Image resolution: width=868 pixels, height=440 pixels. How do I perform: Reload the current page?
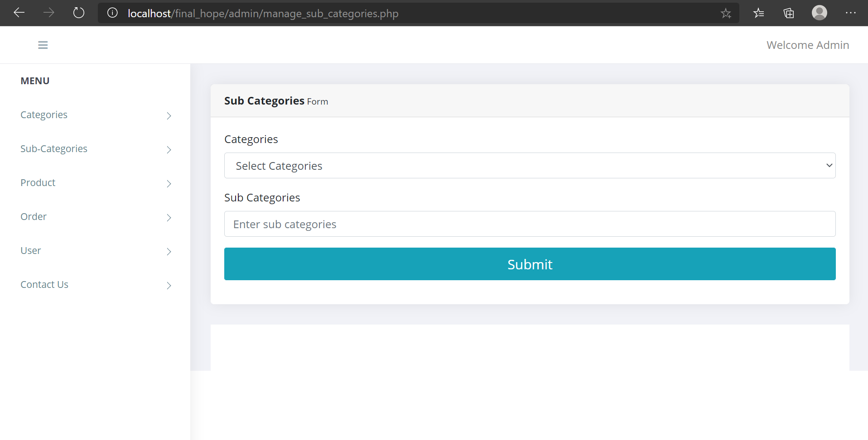pyautogui.click(x=78, y=13)
